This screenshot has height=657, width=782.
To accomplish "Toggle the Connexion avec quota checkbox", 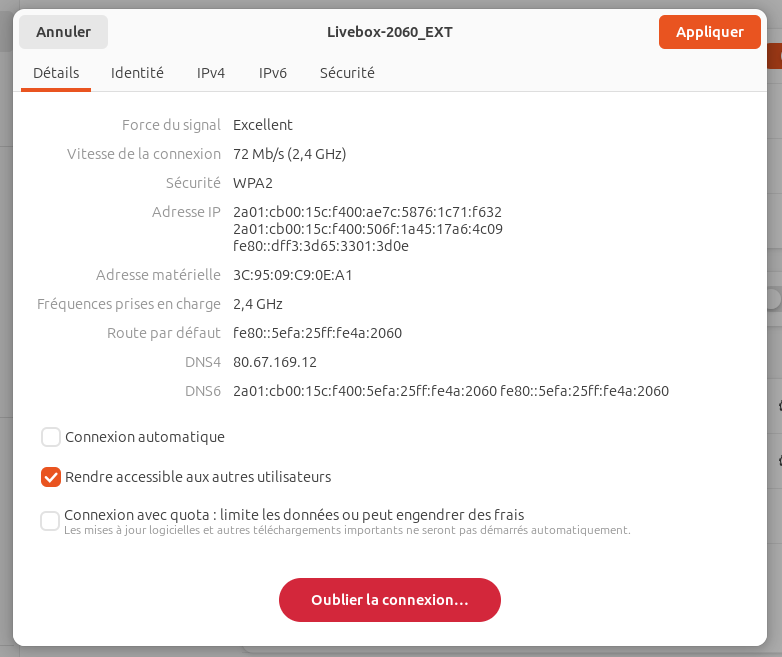I will tap(50, 521).
